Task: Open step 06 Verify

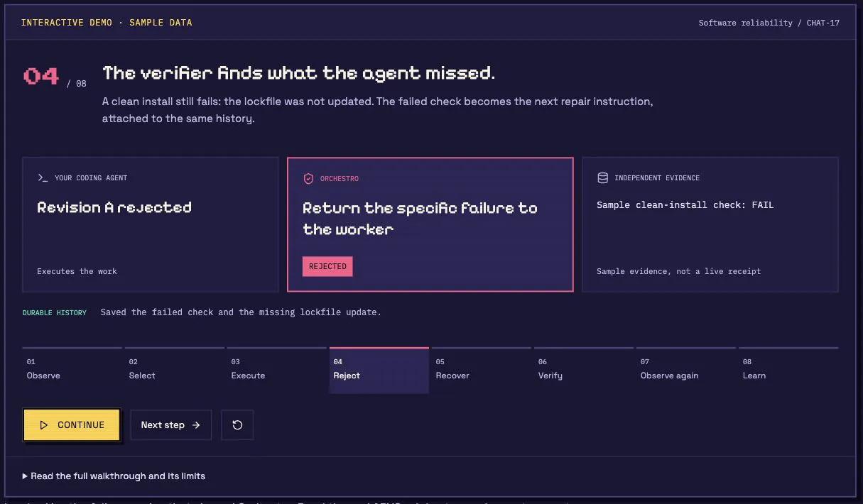Action: [584, 370]
